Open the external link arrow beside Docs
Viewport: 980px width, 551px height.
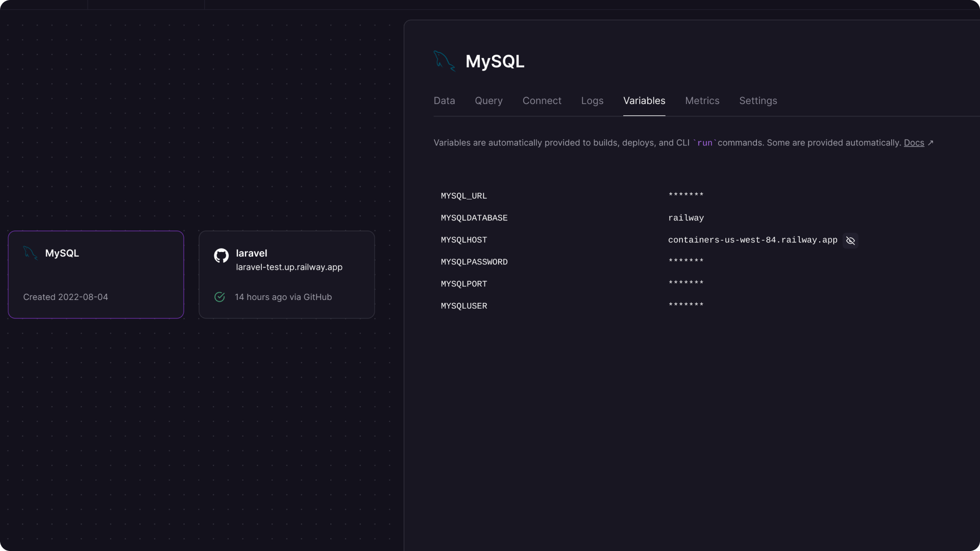point(930,143)
